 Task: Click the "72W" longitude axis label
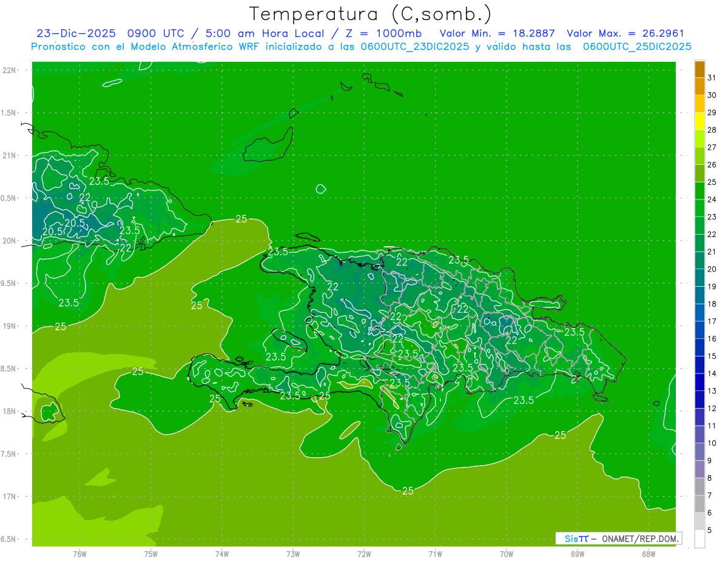coord(364,554)
